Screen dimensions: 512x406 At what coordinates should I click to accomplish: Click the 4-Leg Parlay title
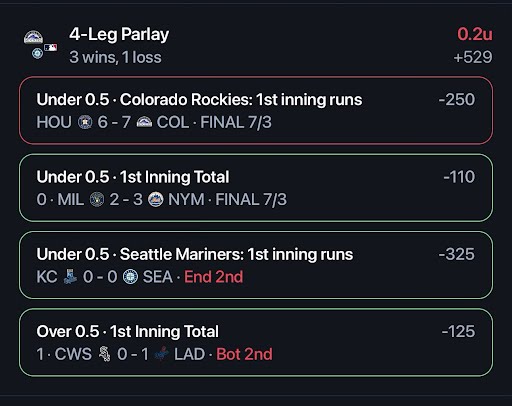click(119, 35)
